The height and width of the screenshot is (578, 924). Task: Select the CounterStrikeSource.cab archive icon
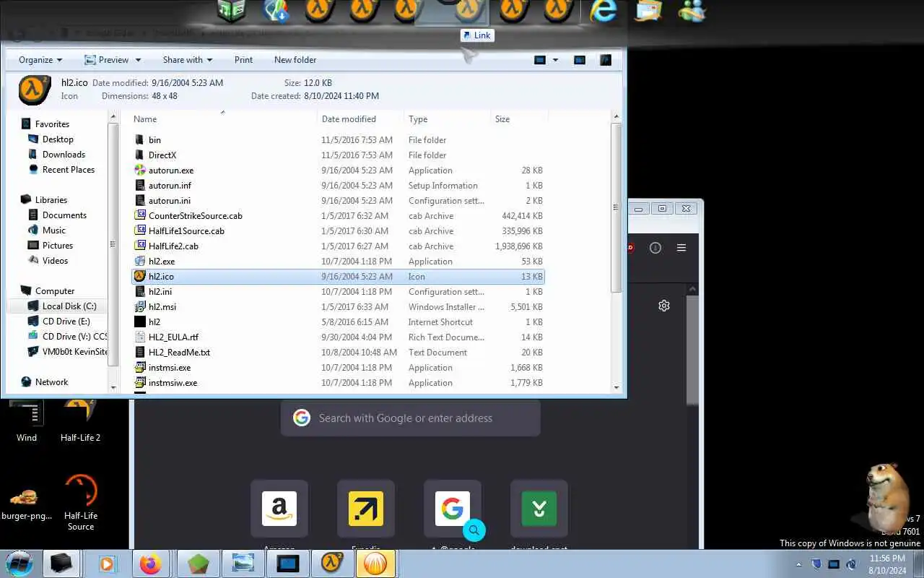click(140, 215)
